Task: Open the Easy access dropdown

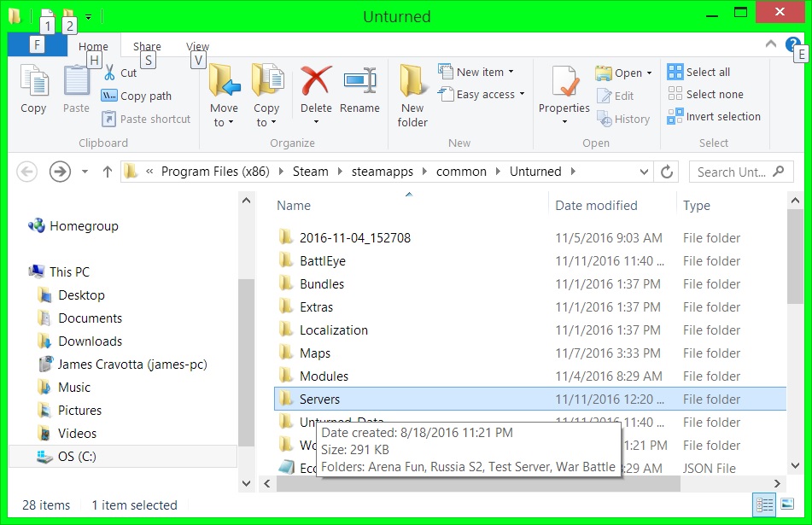Action: 482,94
